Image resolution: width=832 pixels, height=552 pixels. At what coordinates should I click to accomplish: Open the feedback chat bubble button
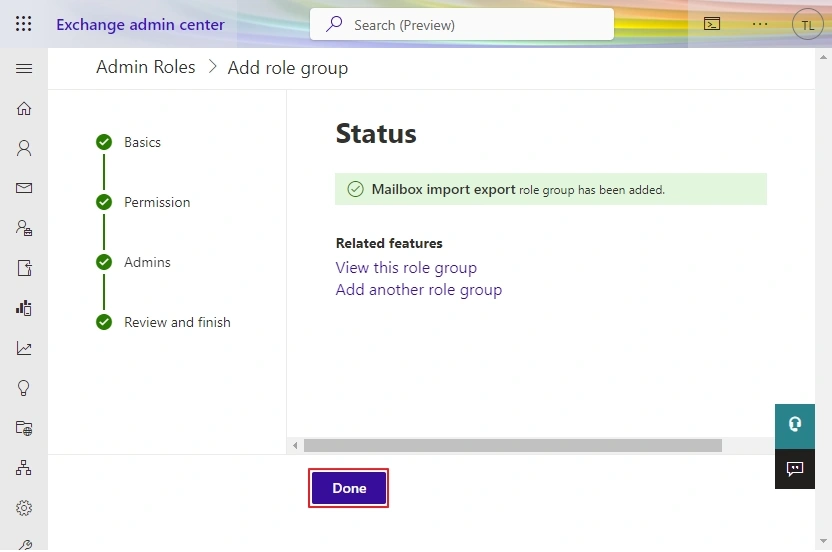(x=795, y=469)
